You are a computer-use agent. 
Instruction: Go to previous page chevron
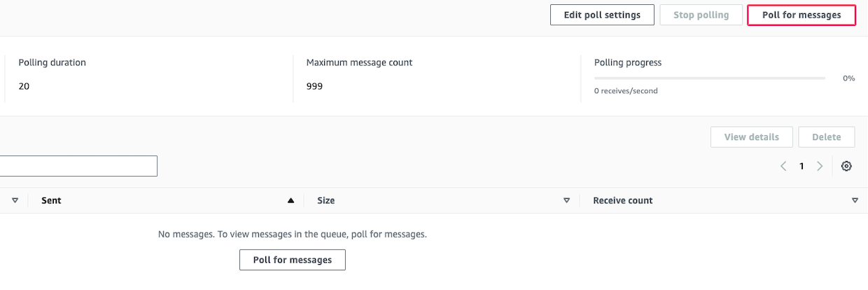click(x=783, y=166)
